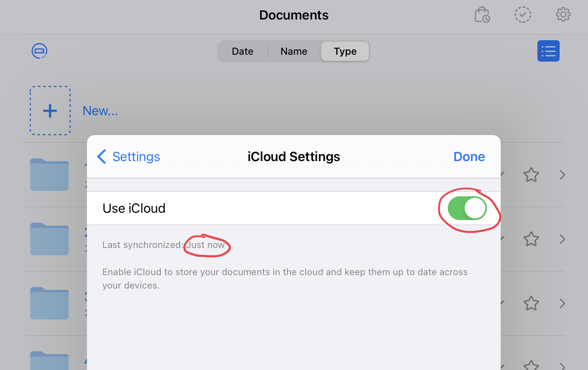This screenshot has height=370, width=588.
Task: Expand first folder with right chevron
Action: pyautogui.click(x=562, y=175)
